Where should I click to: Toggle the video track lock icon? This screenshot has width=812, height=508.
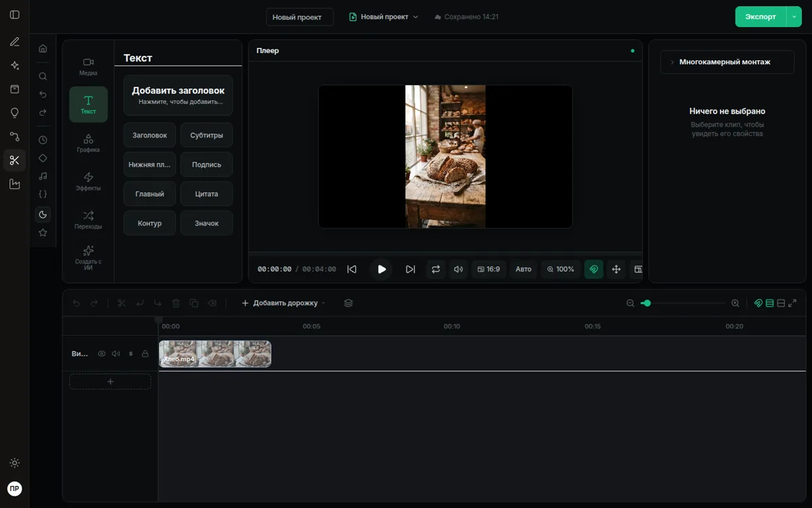(145, 354)
